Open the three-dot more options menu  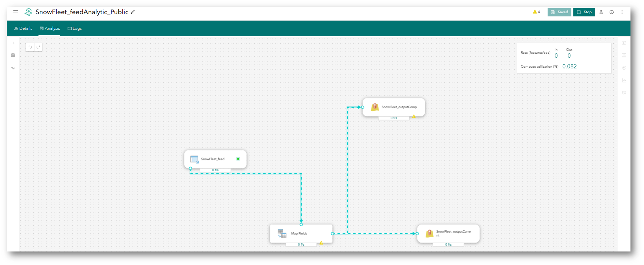(622, 12)
